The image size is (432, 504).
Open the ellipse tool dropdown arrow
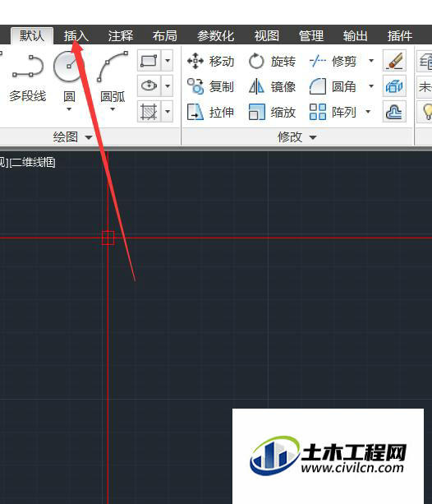168,86
